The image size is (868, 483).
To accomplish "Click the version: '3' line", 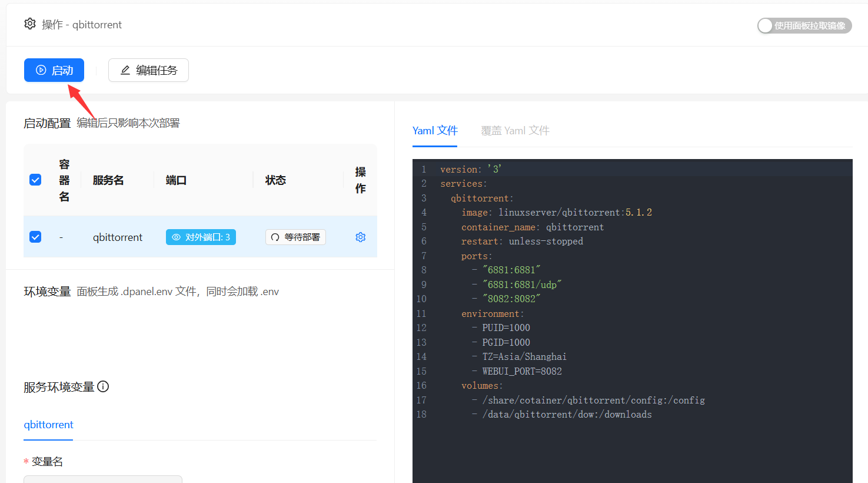I will coord(471,169).
